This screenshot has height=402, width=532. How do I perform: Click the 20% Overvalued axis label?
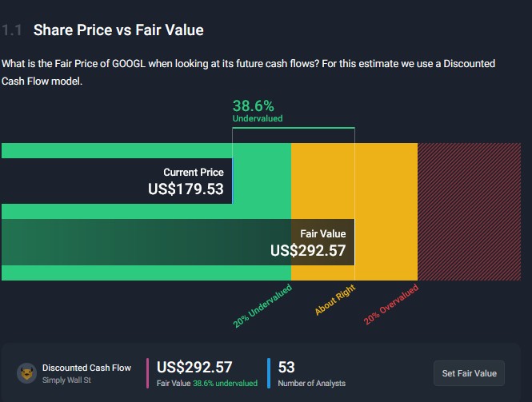(390, 304)
